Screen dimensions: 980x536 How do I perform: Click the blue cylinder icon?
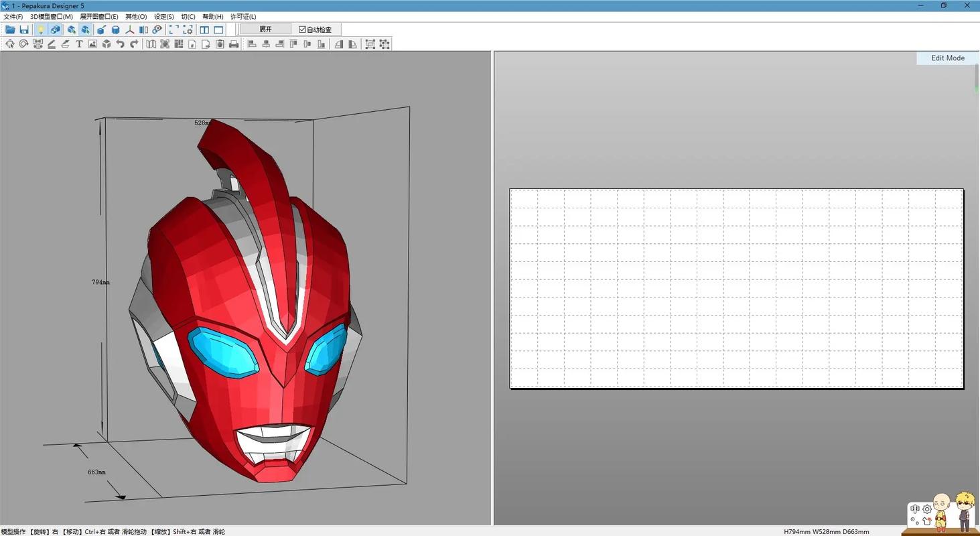(115, 29)
